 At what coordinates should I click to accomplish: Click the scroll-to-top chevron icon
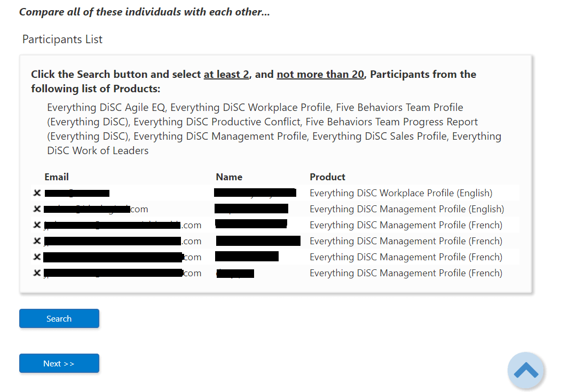point(526,370)
